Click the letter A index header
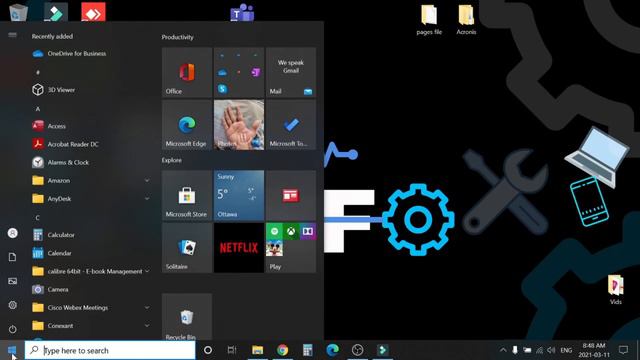The width and height of the screenshot is (640, 360). (x=38, y=109)
